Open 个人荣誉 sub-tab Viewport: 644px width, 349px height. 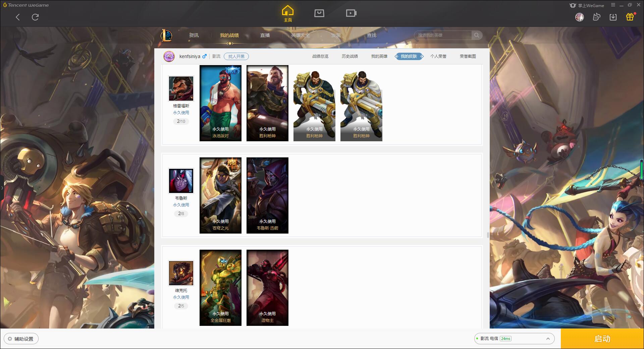[x=438, y=56]
